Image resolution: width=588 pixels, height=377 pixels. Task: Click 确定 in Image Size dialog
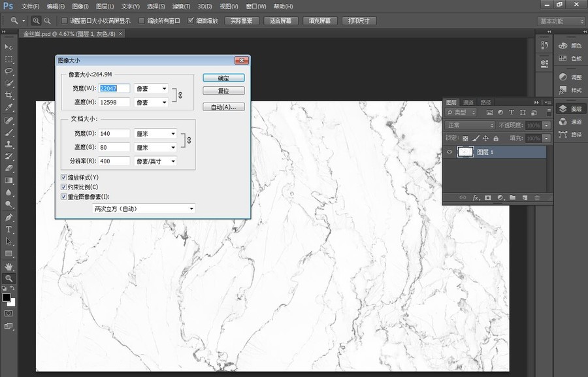(x=223, y=78)
